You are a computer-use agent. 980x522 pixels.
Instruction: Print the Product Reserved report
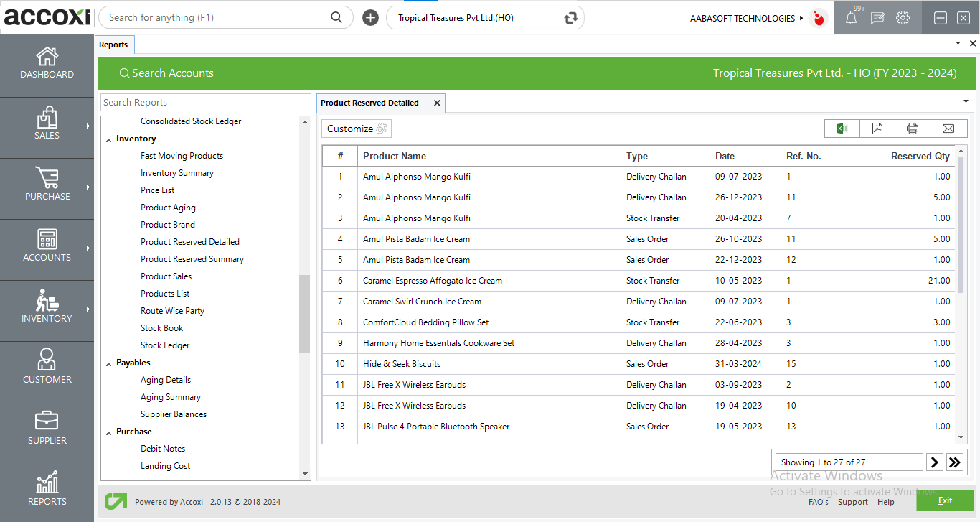pyautogui.click(x=912, y=129)
